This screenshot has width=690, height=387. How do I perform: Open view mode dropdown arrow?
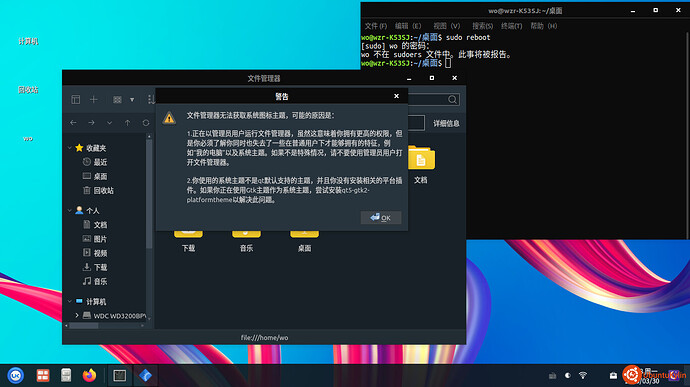[132, 100]
